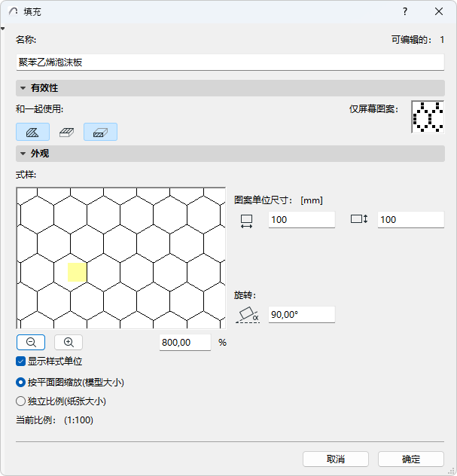Image resolution: width=457 pixels, height=476 pixels.
Task: Click the pattern rotation angle icon
Action: point(248,315)
